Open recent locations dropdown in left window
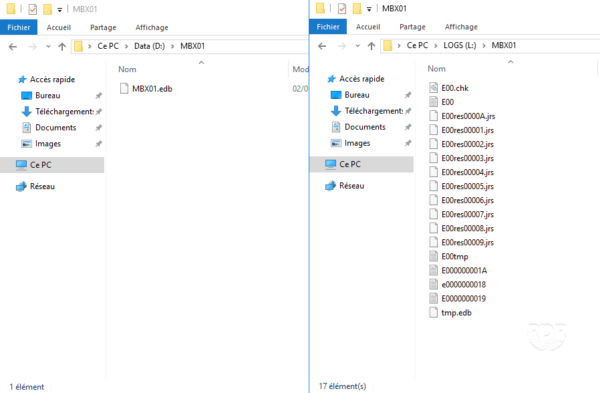This screenshot has width=600, height=393. pos(48,47)
